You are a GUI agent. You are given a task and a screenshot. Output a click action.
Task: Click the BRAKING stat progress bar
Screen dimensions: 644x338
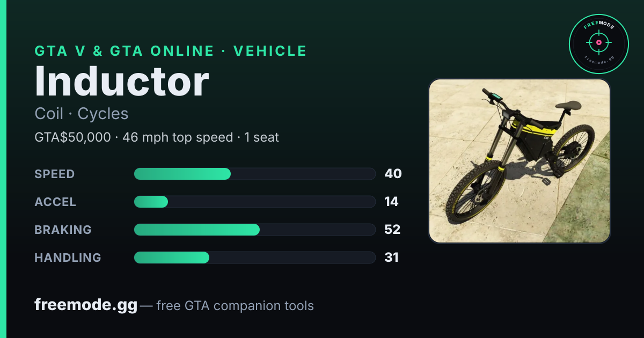(254, 230)
